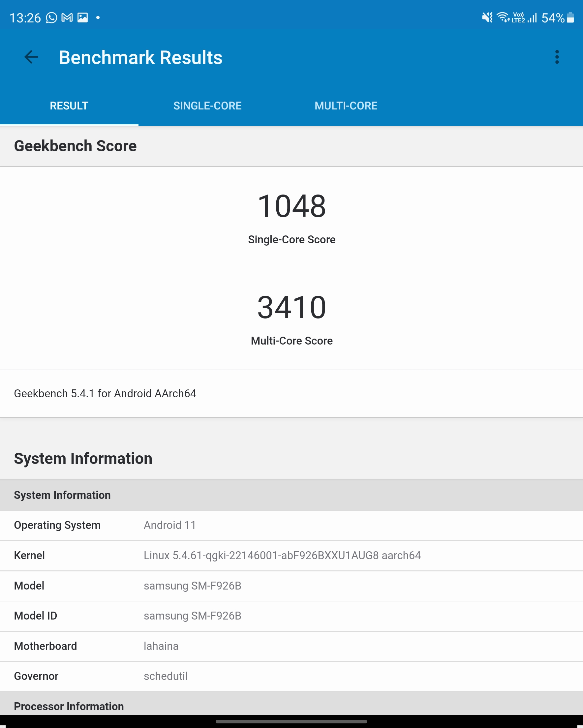Tap the lahaina value
The height and width of the screenshot is (728, 583).
pyautogui.click(x=161, y=646)
